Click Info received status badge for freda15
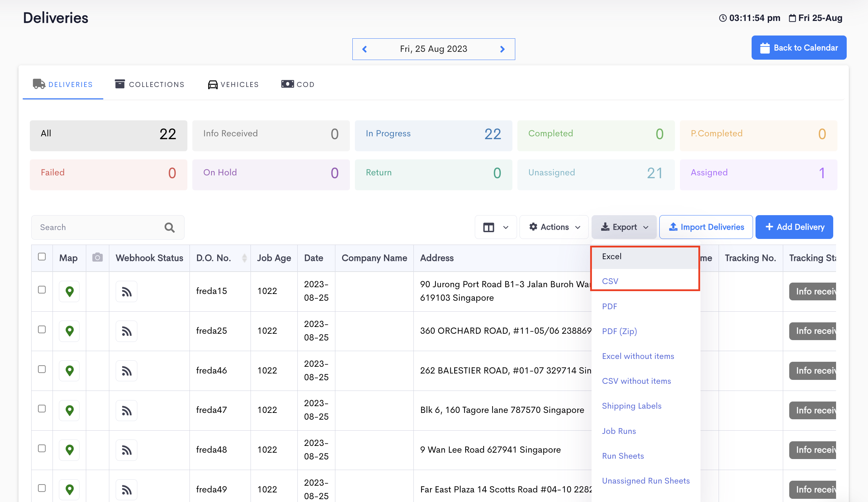This screenshot has height=502, width=868. click(x=813, y=291)
